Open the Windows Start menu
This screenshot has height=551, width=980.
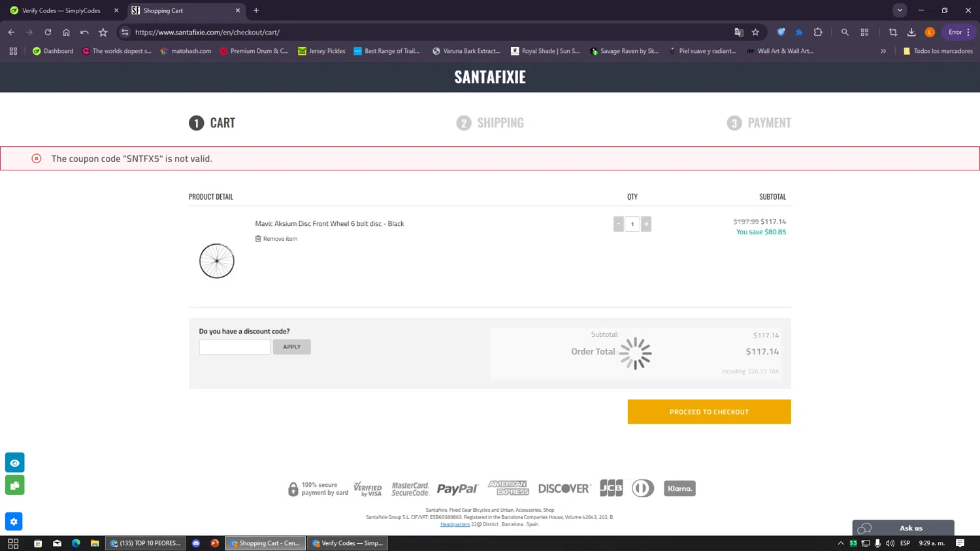click(13, 543)
